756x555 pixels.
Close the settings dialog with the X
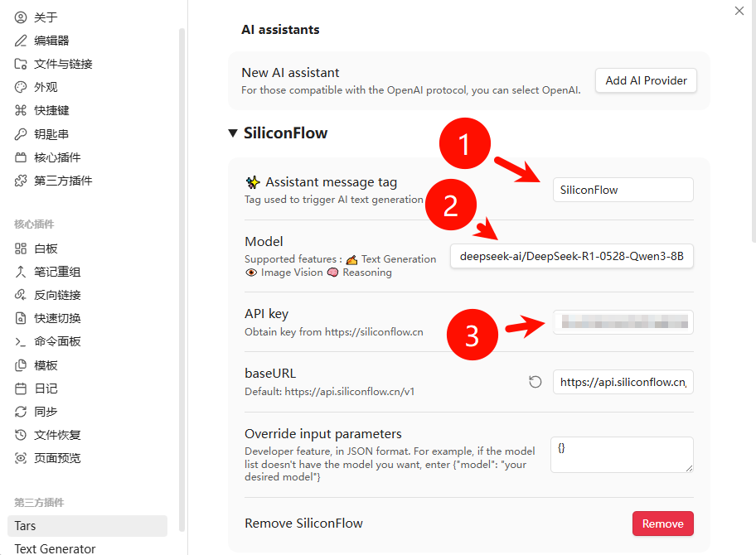[x=739, y=11]
